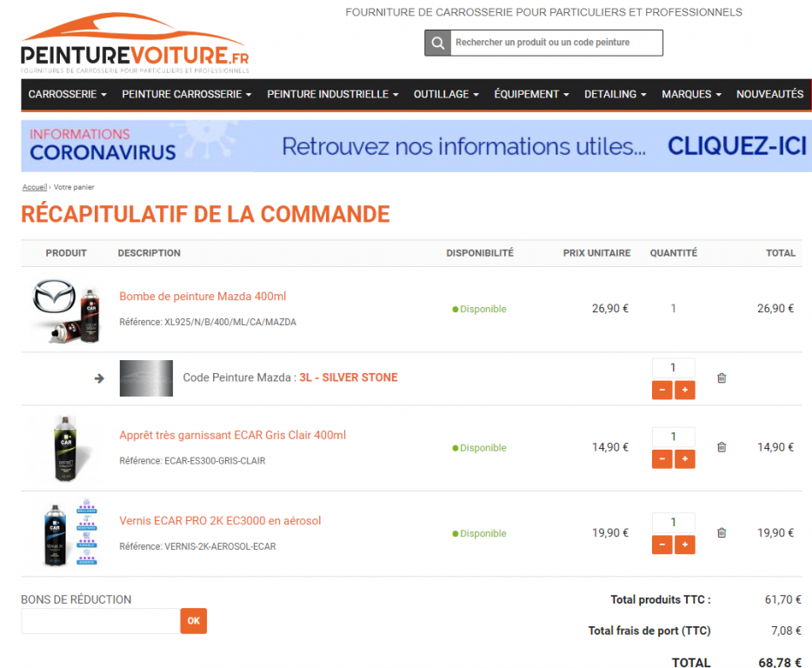Expand the Detailing menu
Viewport: 812px width, 668px height.
tap(616, 94)
